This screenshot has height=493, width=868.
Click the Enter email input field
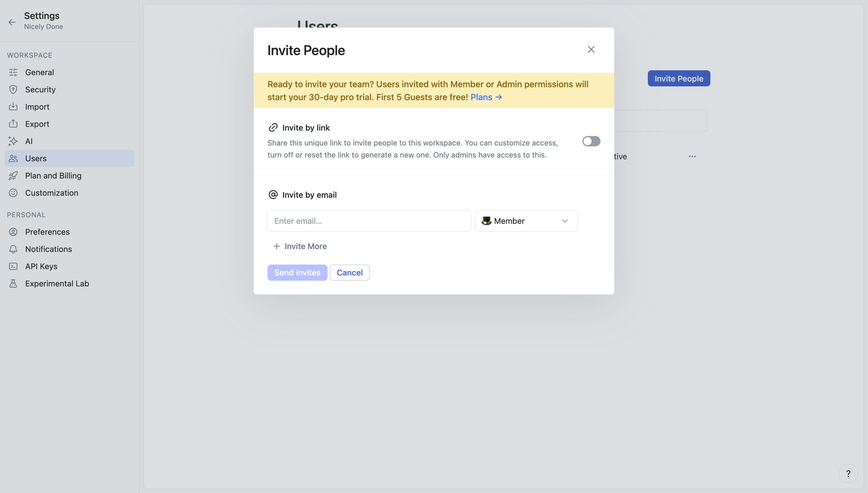point(368,221)
